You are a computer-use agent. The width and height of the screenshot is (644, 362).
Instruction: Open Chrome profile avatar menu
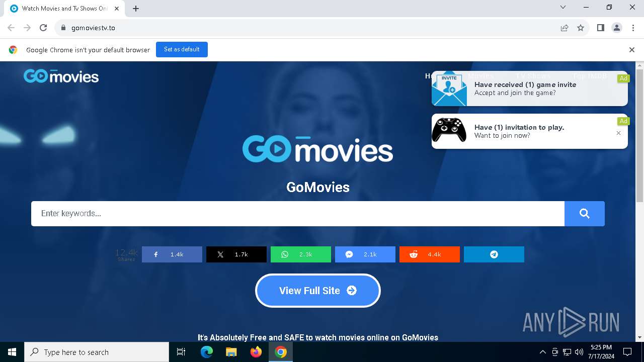pyautogui.click(x=617, y=28)
